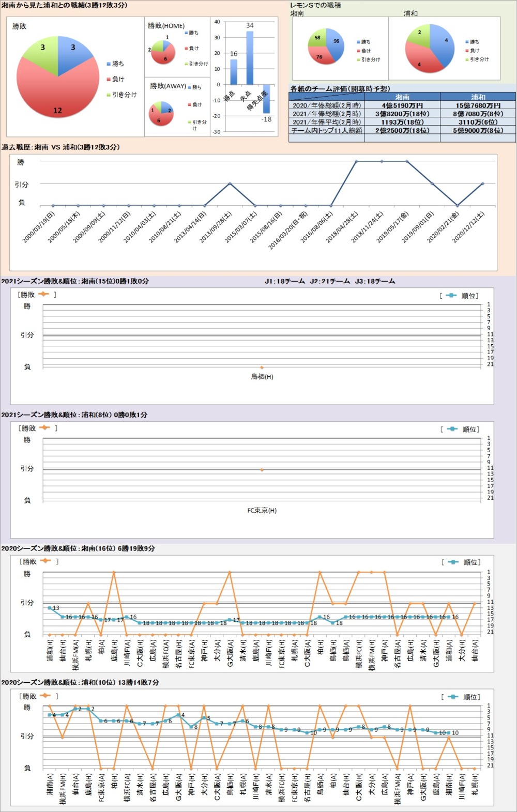The image size is (517, 812).
Task: Click table cell 3110万(6位)
Action: tap(478, 122)
